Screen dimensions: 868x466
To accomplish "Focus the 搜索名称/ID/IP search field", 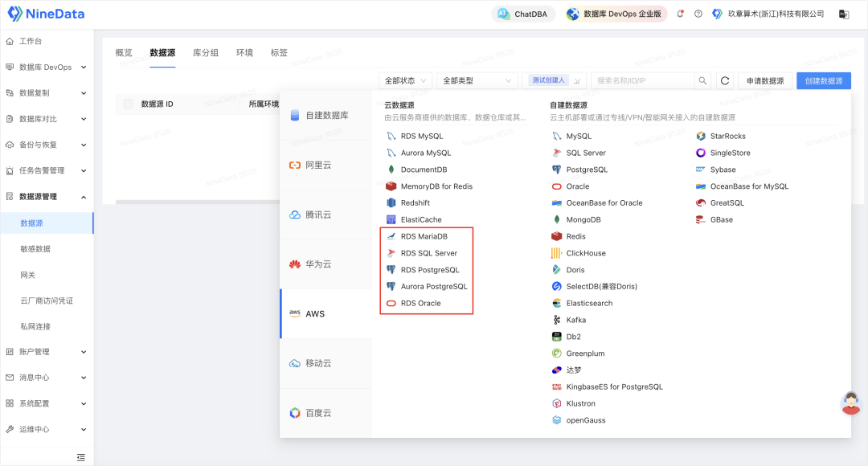I will point(642,81).
